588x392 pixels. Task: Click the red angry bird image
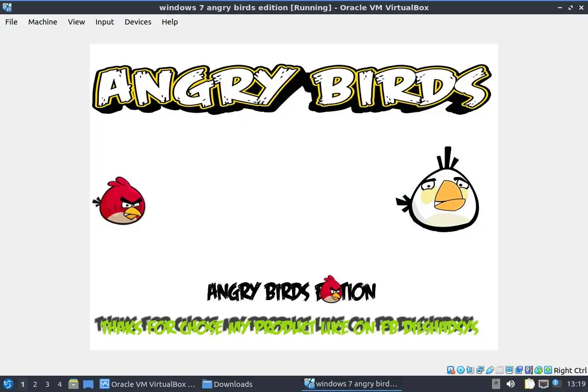(x=119, y=201)
